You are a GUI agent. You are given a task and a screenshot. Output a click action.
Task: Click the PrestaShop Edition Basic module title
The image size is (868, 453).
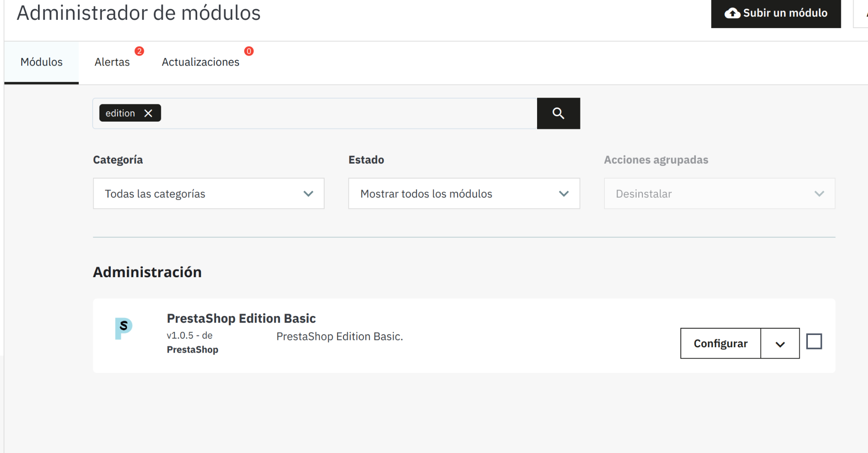click(x=241, y=319)
